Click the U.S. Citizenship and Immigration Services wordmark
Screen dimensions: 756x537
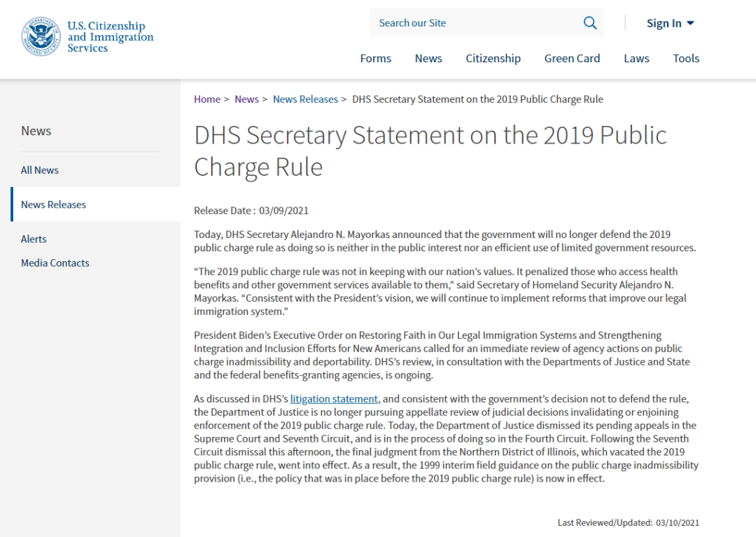click(111, 36)
